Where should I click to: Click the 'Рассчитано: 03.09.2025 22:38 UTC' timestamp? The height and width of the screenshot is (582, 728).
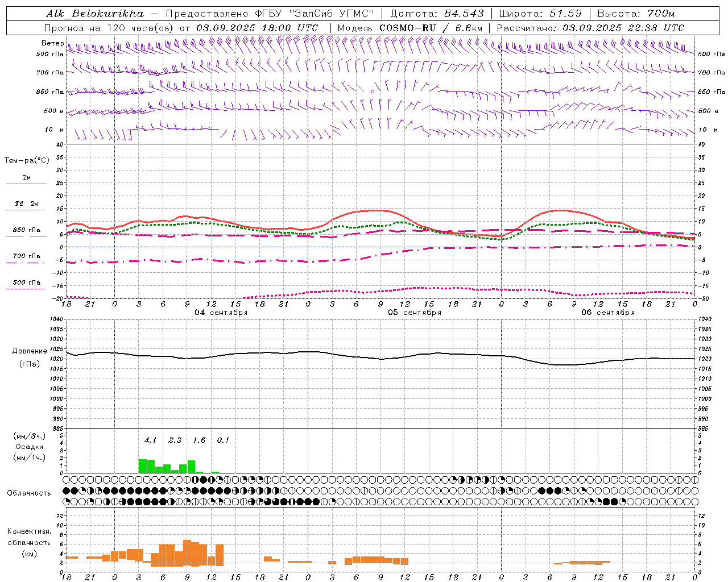(x=590, y=28)
